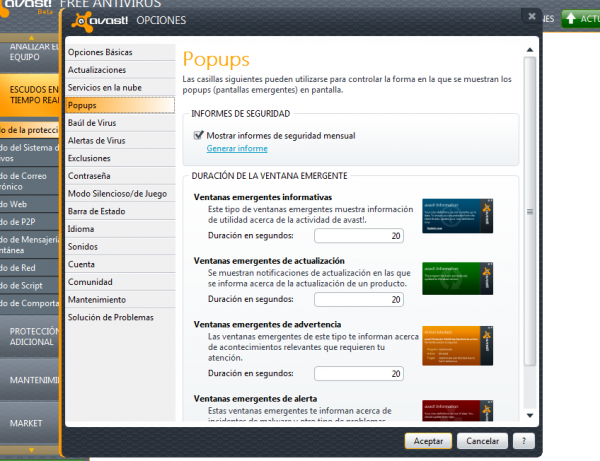Screen dimensions: 600x461
Task: Open help with the question mark button
Action: pos(523,441)
